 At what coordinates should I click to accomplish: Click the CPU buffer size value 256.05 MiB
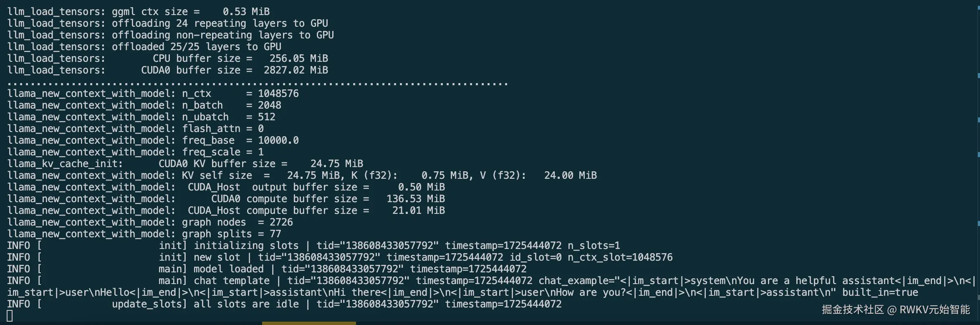298,58
